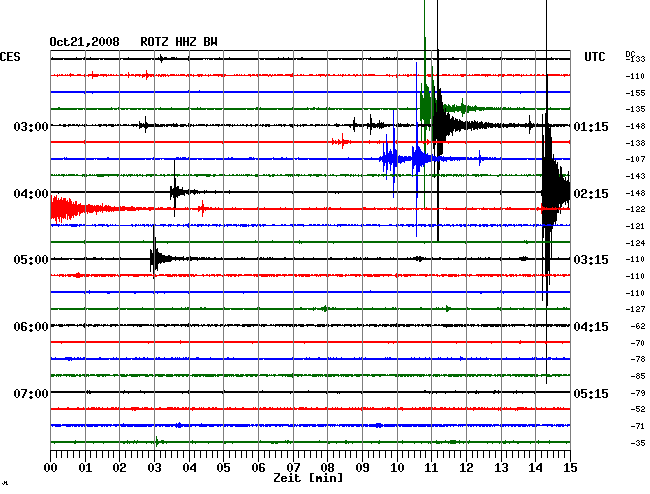Click minute tick label 15
The height and width of the screenshot is (494, 650).
point(570,468)
